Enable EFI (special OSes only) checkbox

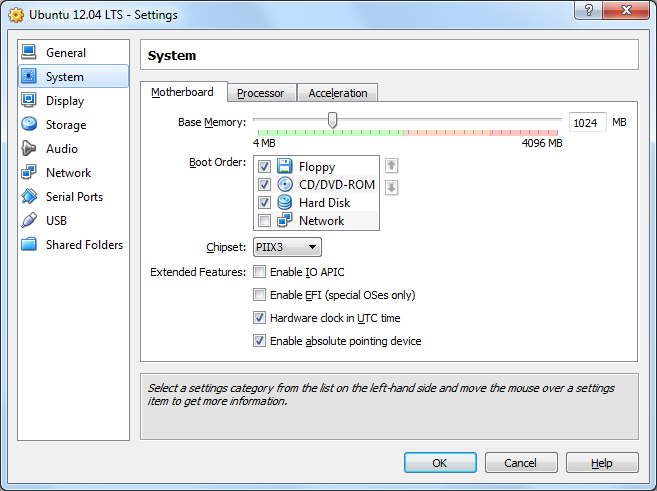(259, 295)
